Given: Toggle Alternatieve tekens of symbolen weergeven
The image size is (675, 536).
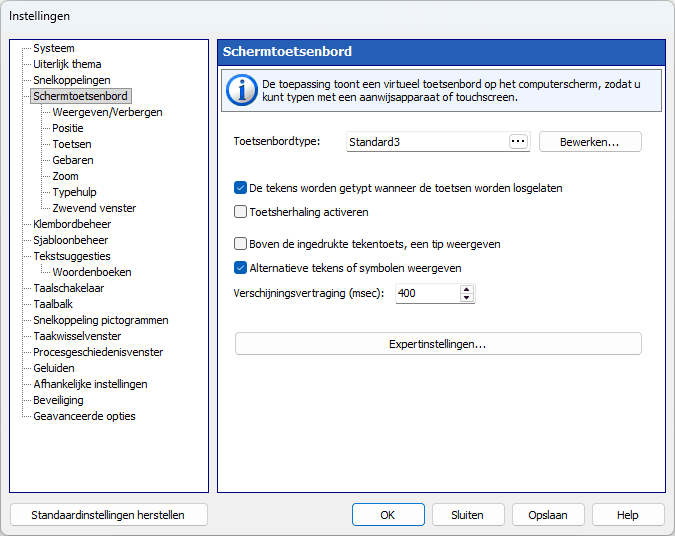Looking at the screenshot, I should [240, 268].
